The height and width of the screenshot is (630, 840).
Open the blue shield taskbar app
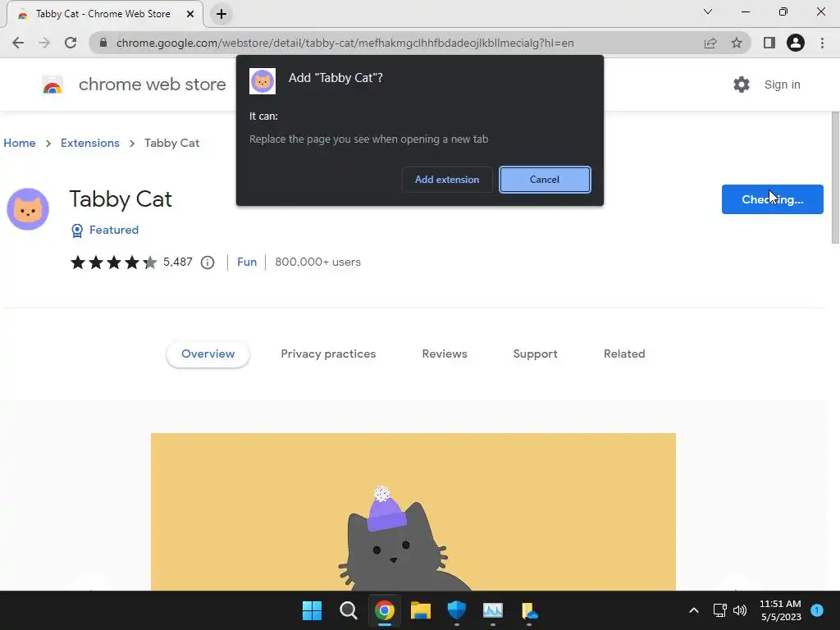click(x=457, y=610)
